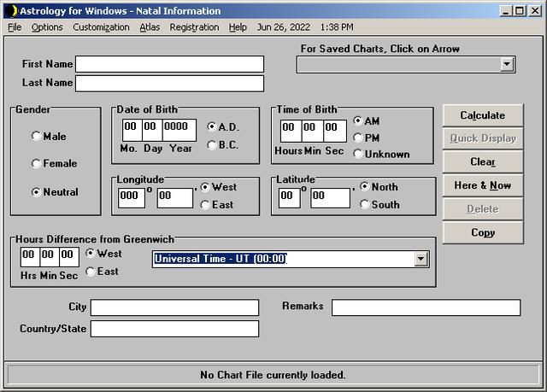Click the Copy button
This screenshot has width=547, height=392.
(x=483, y=232)
